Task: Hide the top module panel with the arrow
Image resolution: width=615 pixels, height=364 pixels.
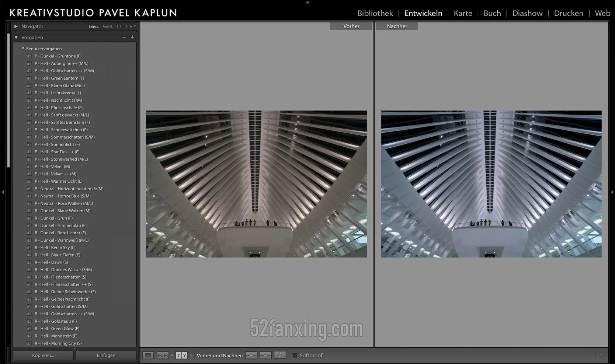Action: [307, 2]
